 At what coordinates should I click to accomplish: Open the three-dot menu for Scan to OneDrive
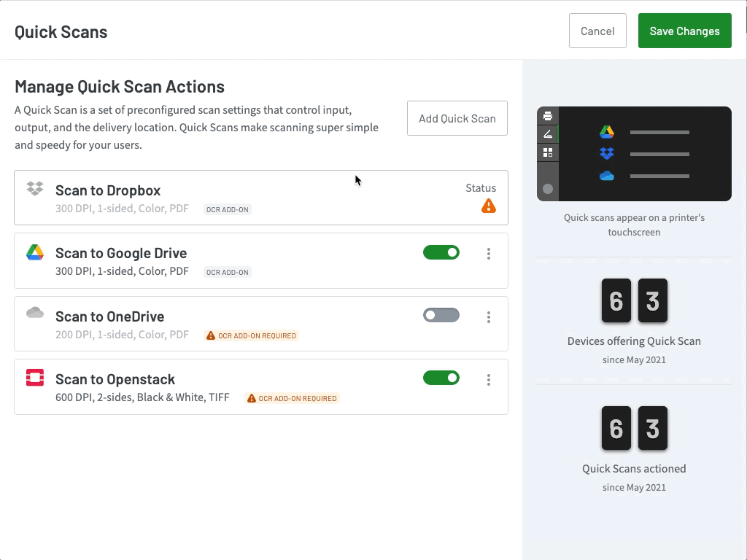click(489, 317)
